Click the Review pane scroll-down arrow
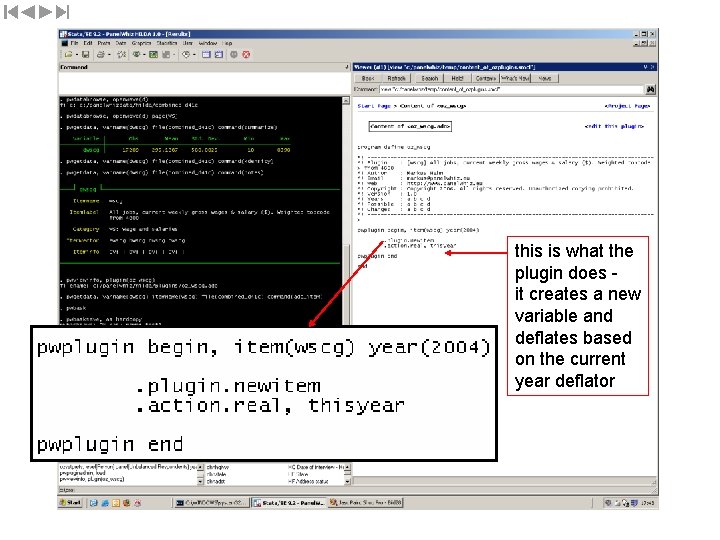Viewport: 720px width, 540px height. (200, 481)
